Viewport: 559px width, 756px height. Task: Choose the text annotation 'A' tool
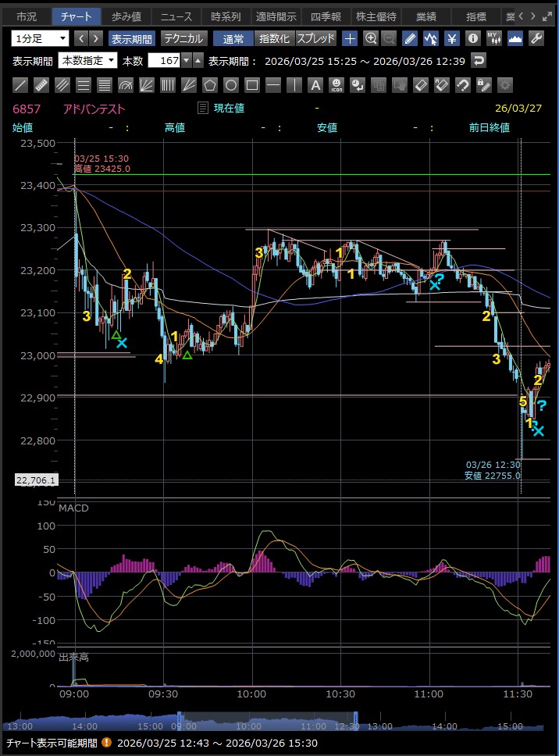click(315, 85)
